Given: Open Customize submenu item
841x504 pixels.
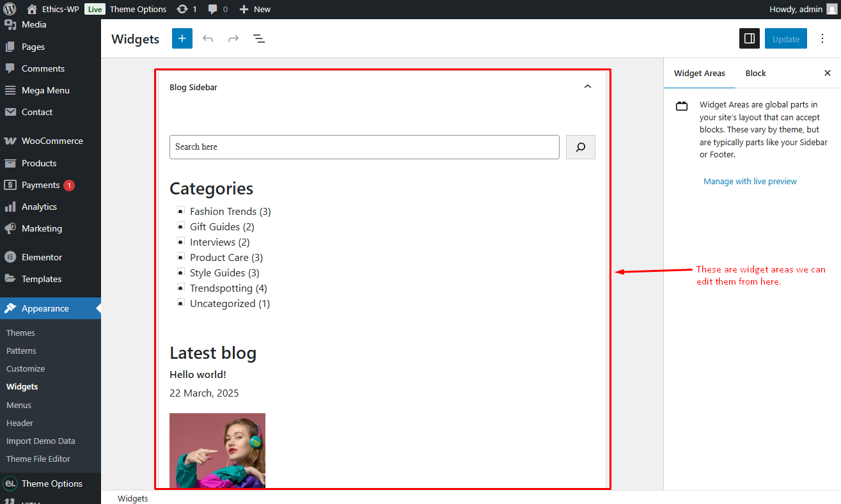Looking at the screenshot, I should pos(26,368).
